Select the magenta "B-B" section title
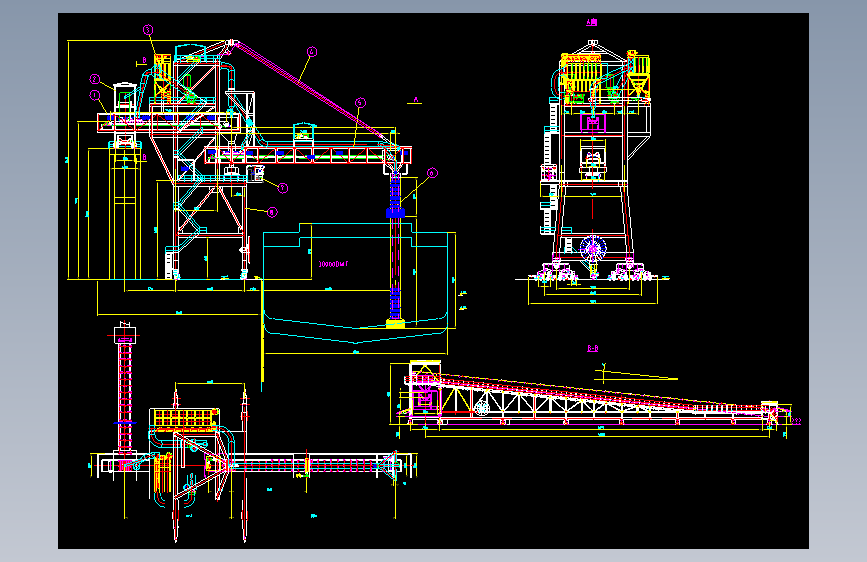 coord(592,348)
